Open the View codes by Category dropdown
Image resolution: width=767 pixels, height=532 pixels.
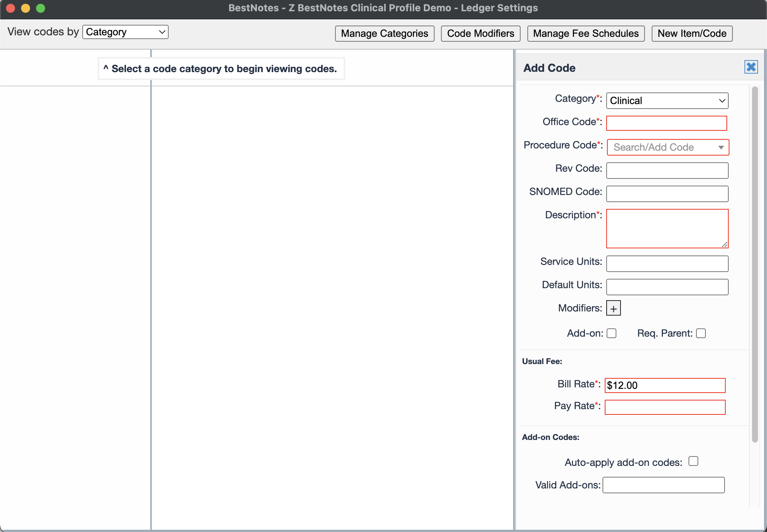click(x=125, y=32)
